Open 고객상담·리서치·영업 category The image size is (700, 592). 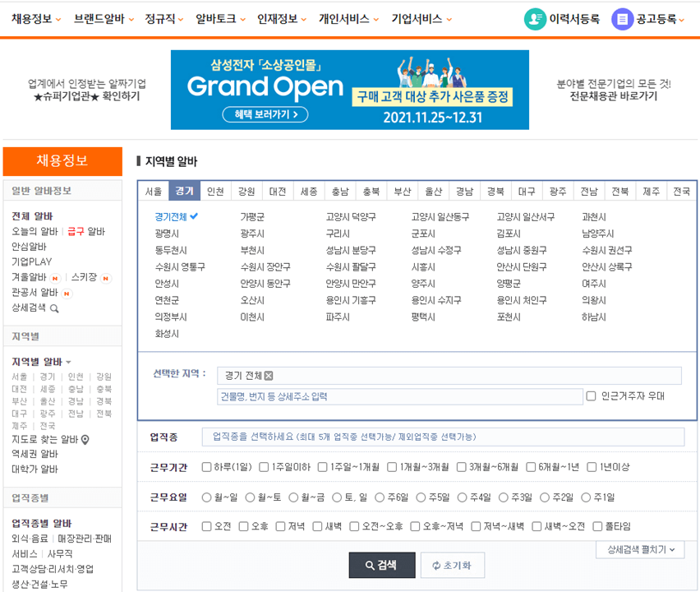(53, 569)
